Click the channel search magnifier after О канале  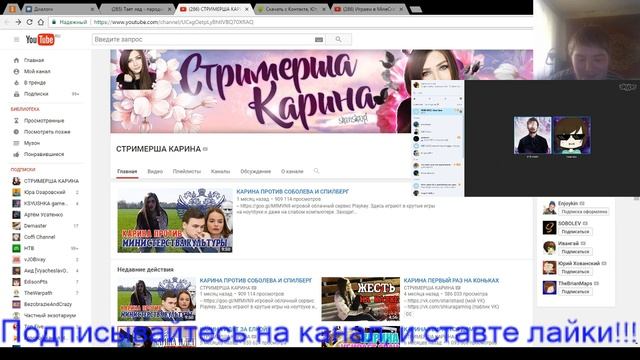click(x=316, y=171)
